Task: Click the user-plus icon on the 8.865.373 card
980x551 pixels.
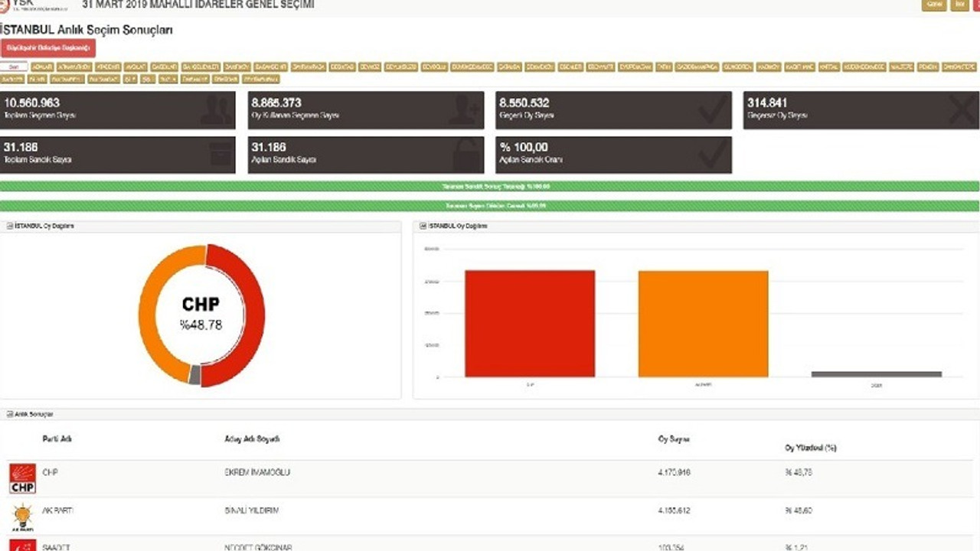Action: pyautogui.click(x=464, y=110)
